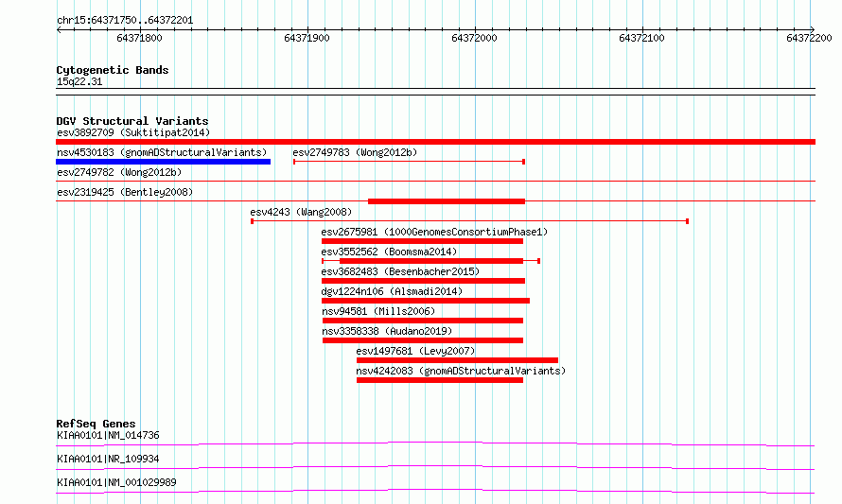The height and width of the screenshot is (504, 842).
Task: Open variant nsv4530183 (gnomADStructuralVariants) label
Action: (162, 152)
